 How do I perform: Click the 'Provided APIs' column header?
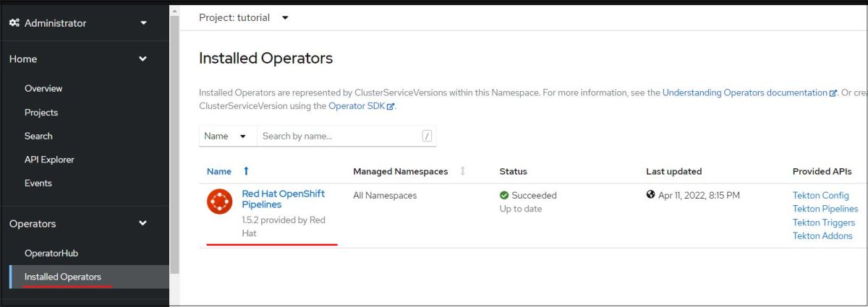coord(822,171)
